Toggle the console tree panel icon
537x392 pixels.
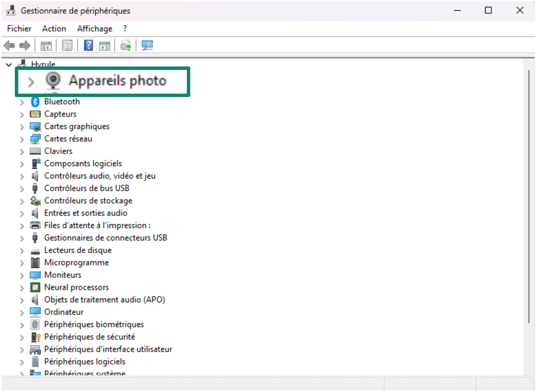pyautogui.click(x=46, y=45)
